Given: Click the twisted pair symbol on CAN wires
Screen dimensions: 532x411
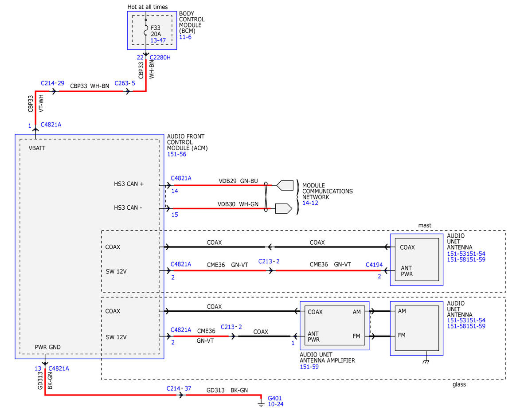Looking at the screenshot, I should pos(266,196).
